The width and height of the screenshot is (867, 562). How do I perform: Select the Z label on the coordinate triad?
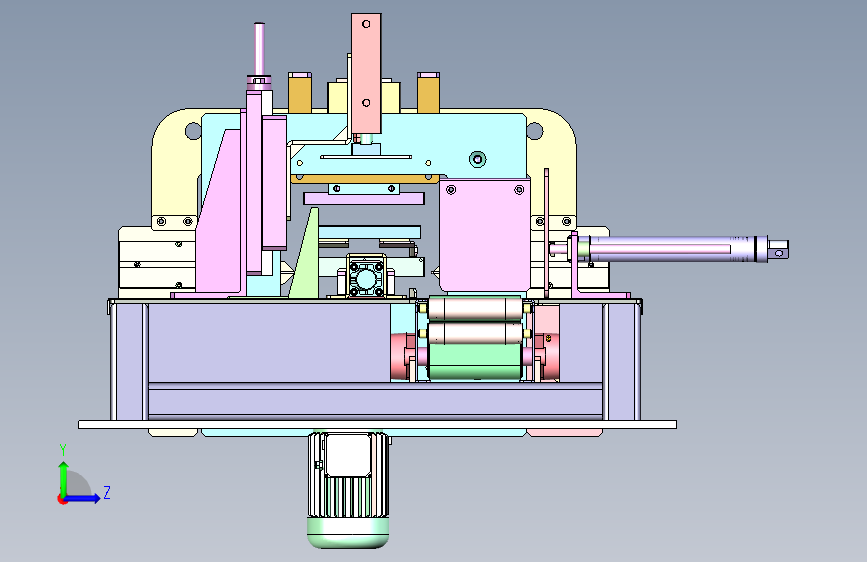(x=107, y=492)
